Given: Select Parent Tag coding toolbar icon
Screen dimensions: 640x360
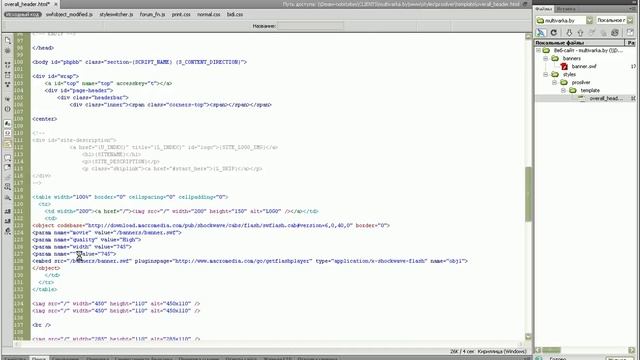Looking at the screenshot, I should 8,99.
